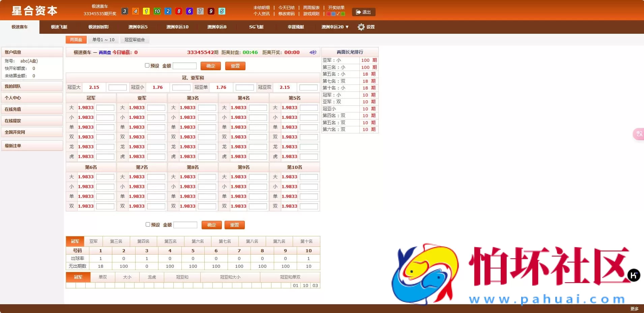Enable the bottom 预设 checkbox
Viewport: 644px width, 313px height.
click(148, 225)
